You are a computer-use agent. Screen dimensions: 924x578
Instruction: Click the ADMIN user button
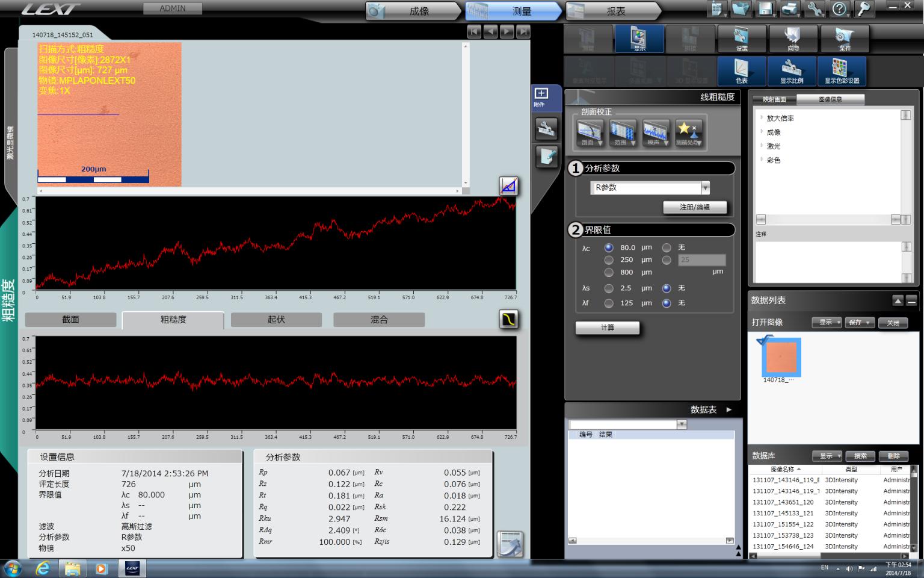pyautogui.click(x=173, y=8)
